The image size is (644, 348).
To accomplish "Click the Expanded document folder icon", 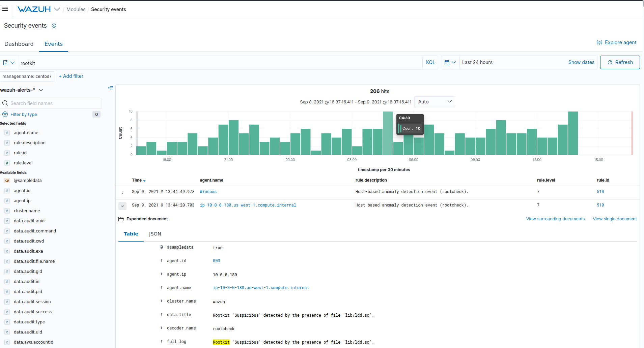I will pyautogui.click(x=121, y=219).
